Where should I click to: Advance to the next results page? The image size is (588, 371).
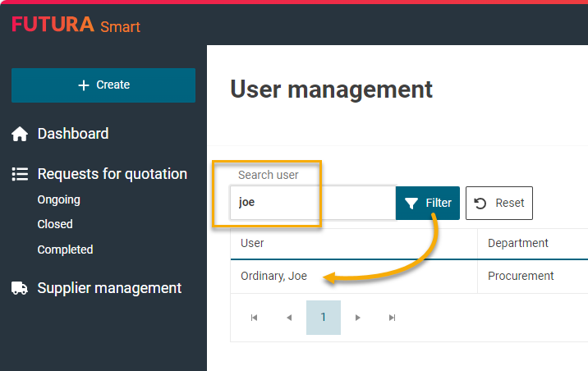coord(358,318)
